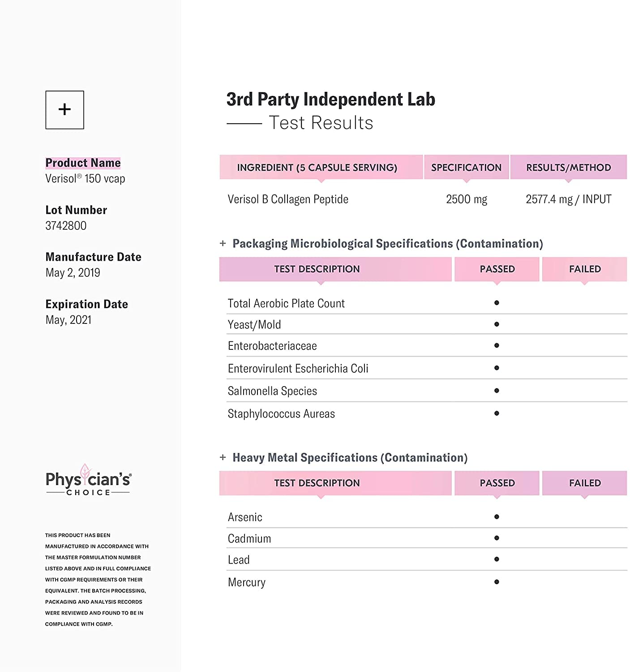Click the microbiological Failed column header
The height and width of the screenshot is (672, 630).
point(584,269)
